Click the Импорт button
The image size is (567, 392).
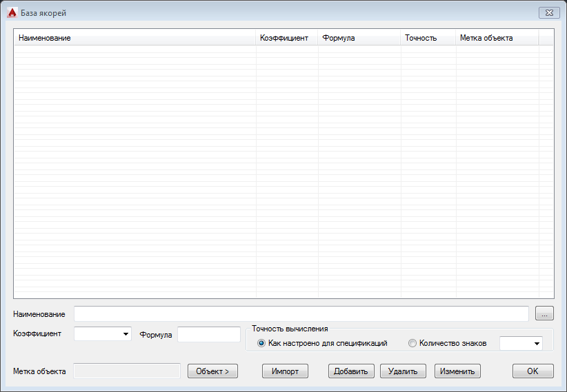click(x=285, y=371)
